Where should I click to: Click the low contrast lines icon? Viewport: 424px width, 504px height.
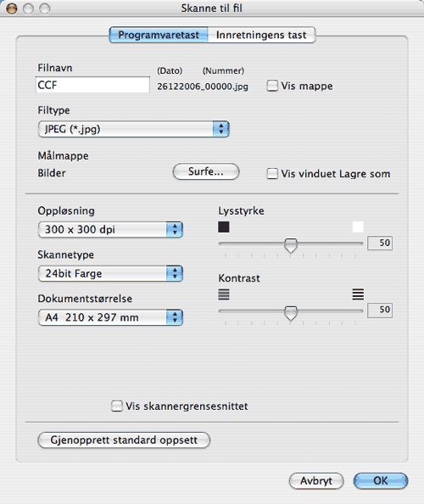[x=224, y=294]
